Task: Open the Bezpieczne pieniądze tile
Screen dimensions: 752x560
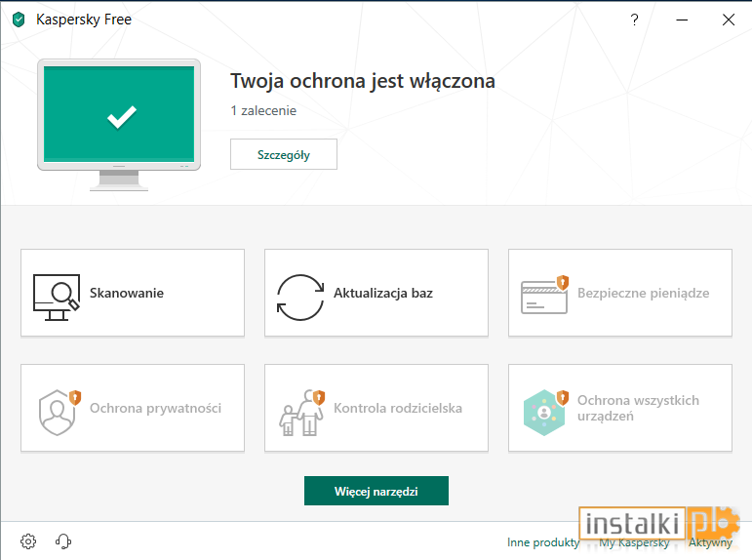Action: click(x=620, y=293)
